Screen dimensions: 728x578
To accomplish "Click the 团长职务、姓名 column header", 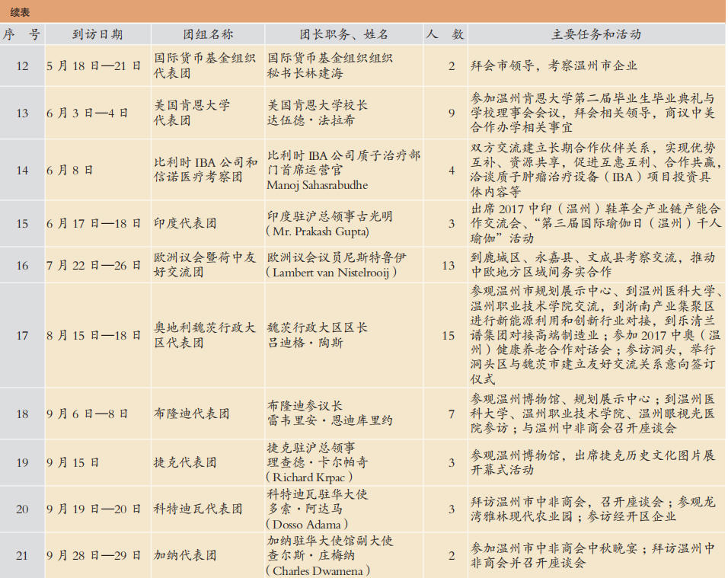I will click(343, 34).
